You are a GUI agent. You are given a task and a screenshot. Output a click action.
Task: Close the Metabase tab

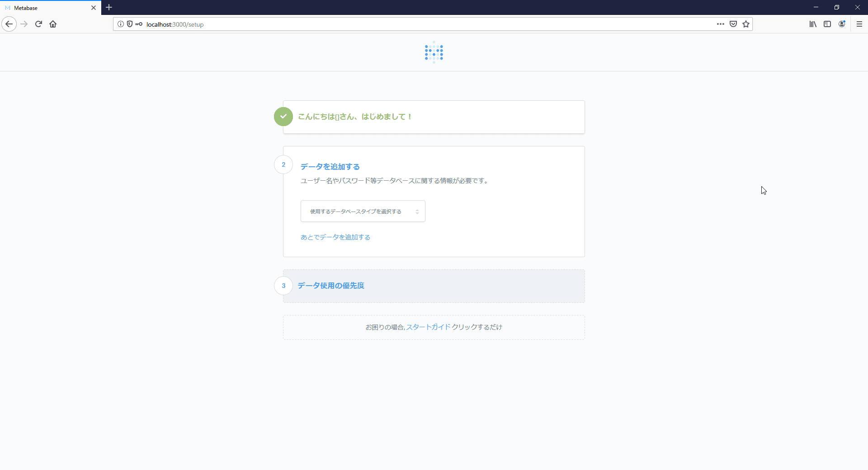(94, 8)
